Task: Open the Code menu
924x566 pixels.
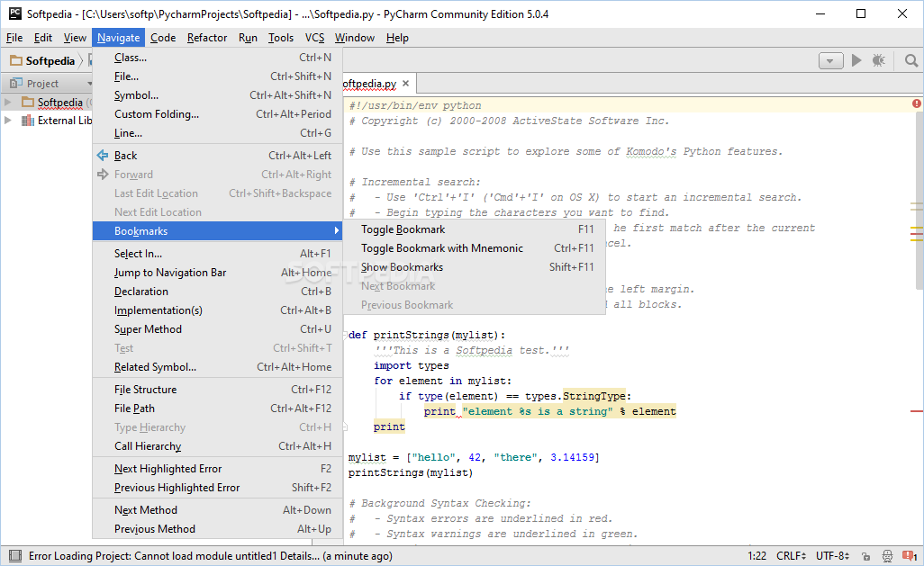Action: click(163, 38)
